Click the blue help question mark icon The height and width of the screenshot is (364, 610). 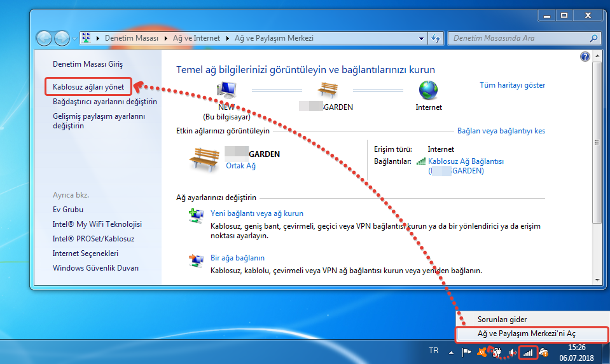585,57
